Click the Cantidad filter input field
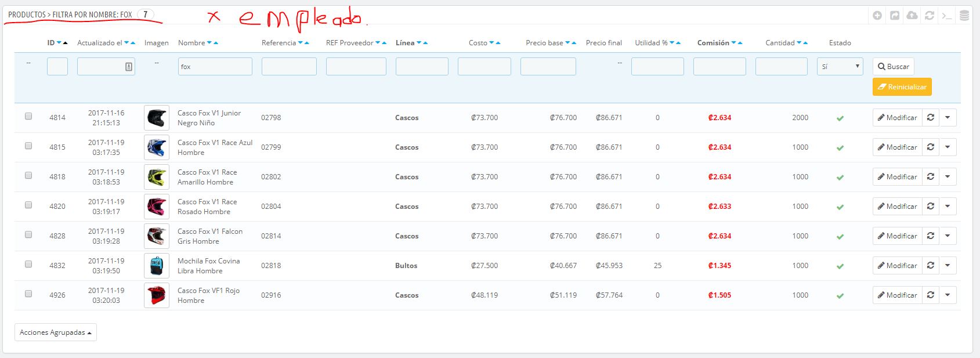 point(782,67)
